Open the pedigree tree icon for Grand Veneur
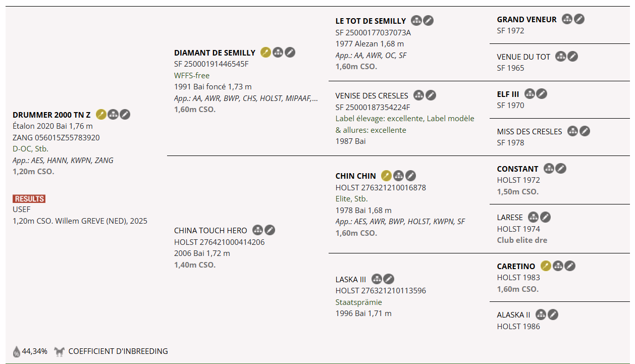 (567, 19)
